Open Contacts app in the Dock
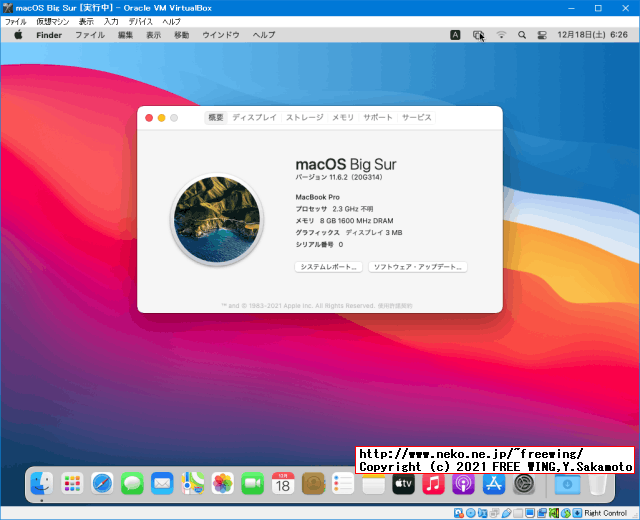 (x=313, y=484)
